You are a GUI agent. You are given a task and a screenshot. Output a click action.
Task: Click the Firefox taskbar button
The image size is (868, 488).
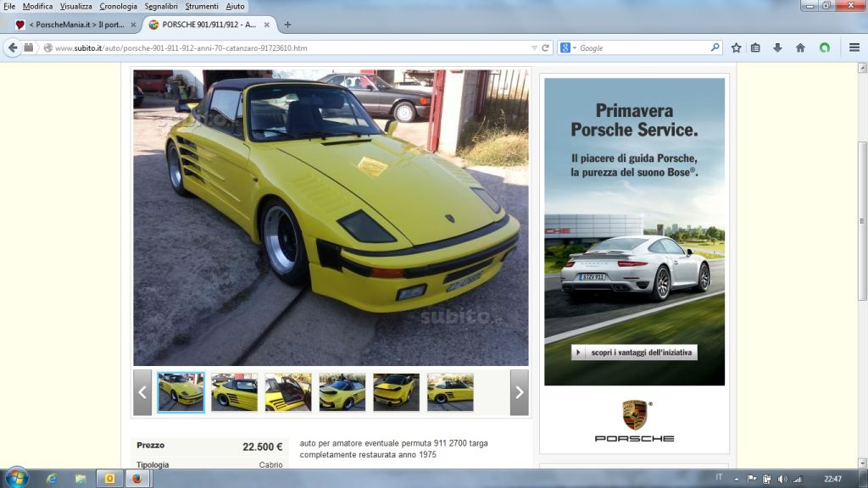coord(137,479)
